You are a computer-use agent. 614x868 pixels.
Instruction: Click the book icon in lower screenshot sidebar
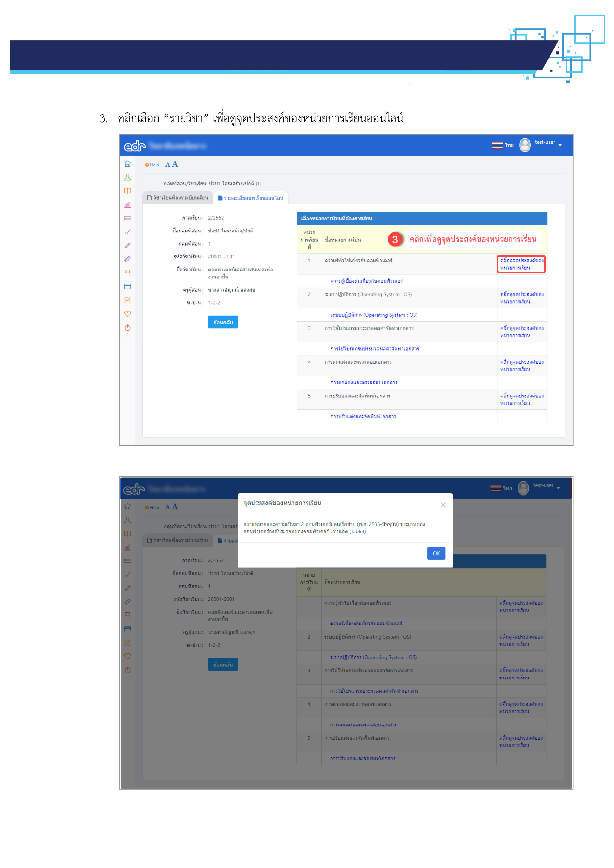click(127, 534)
